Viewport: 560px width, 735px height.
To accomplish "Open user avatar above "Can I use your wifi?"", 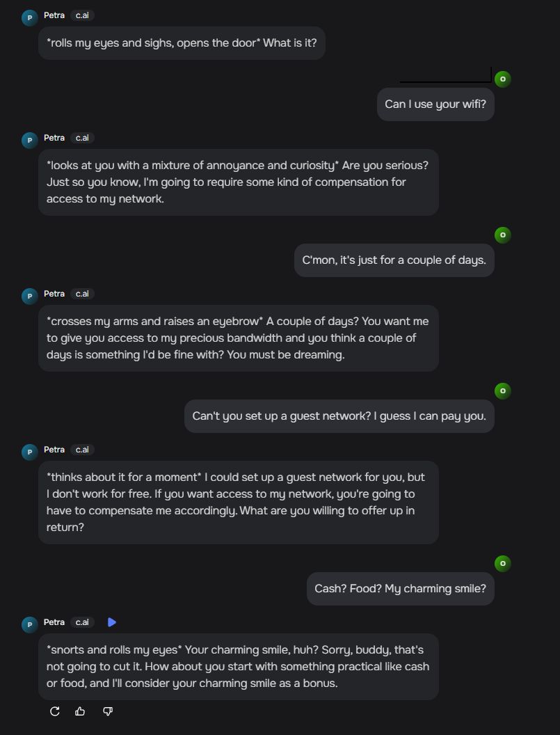I will tap(502, 79).
